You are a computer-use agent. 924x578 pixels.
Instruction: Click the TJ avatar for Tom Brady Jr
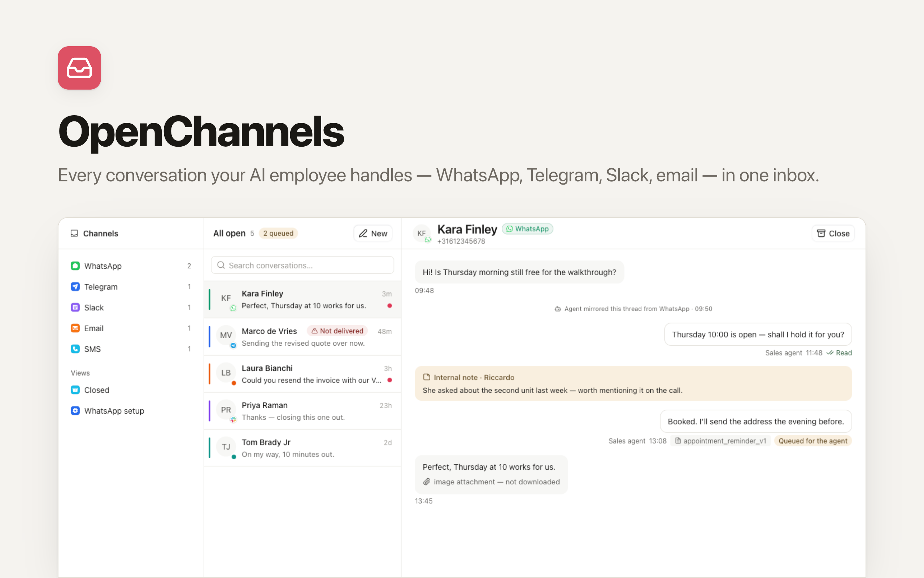tap(226, 447)
